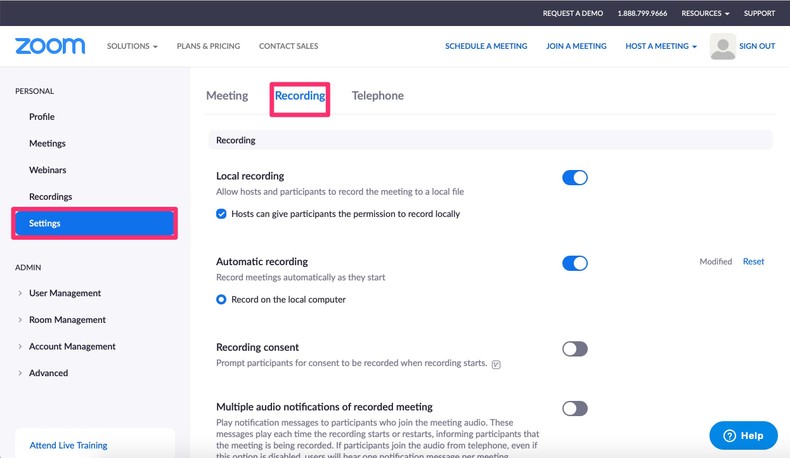Switch to the Telephone tab

pos(378,96)
